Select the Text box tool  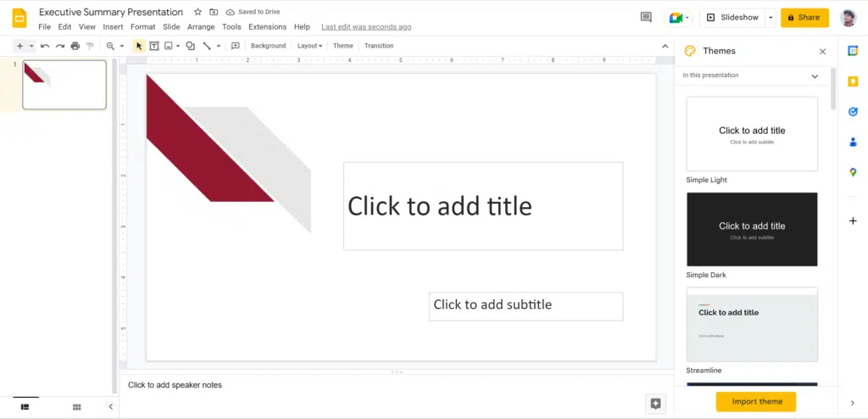point(154,46)
